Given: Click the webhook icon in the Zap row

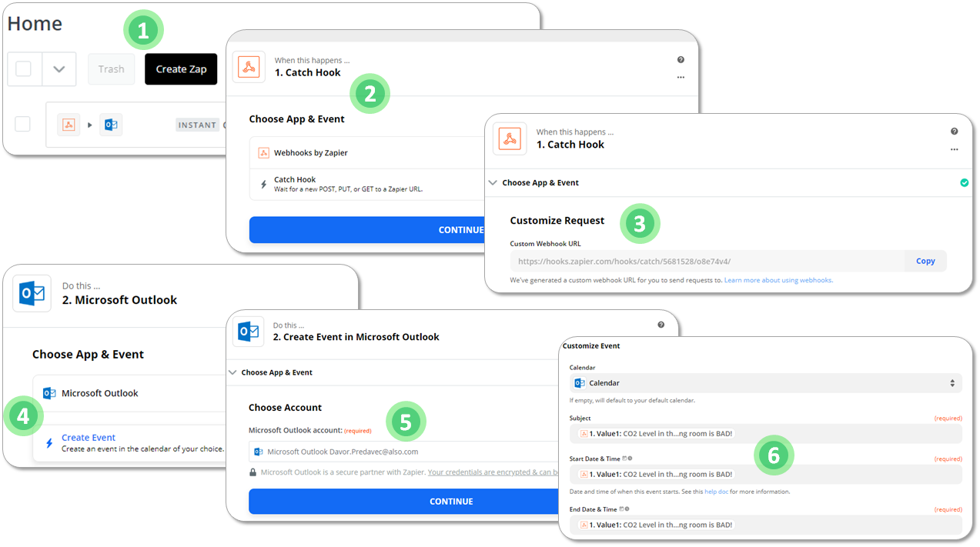Looking at the screenshot, I should (69, 125).
